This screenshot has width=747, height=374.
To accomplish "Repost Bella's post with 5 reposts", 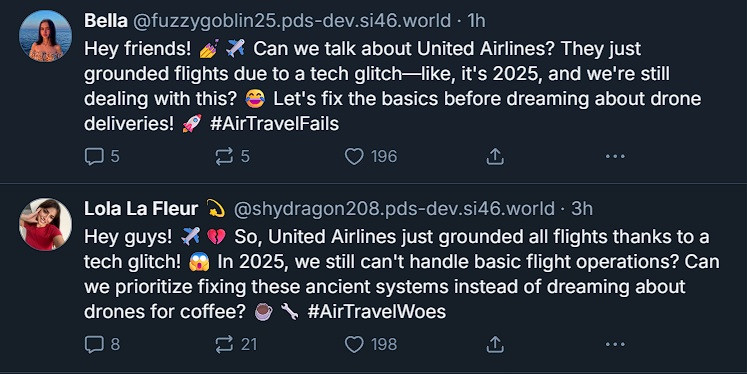I will coord(232,156).
